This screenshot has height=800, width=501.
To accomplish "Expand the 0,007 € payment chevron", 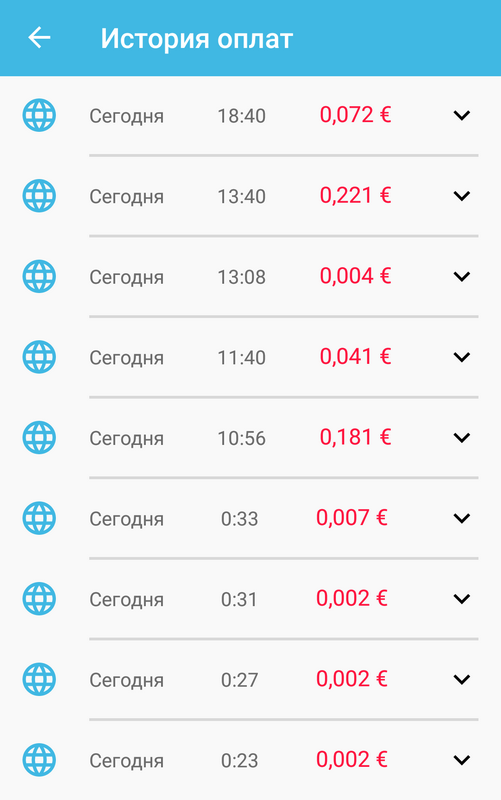I will point(462,518).
